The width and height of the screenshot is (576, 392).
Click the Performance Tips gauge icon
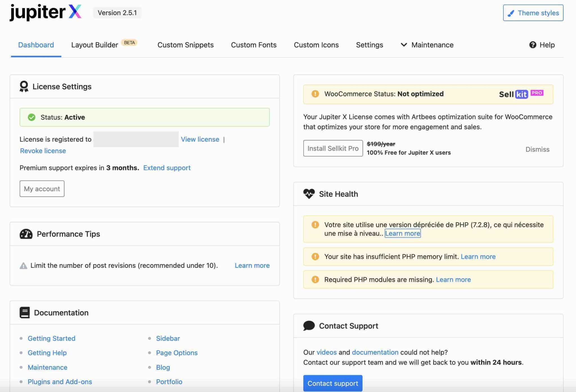(x=26, y=234)
